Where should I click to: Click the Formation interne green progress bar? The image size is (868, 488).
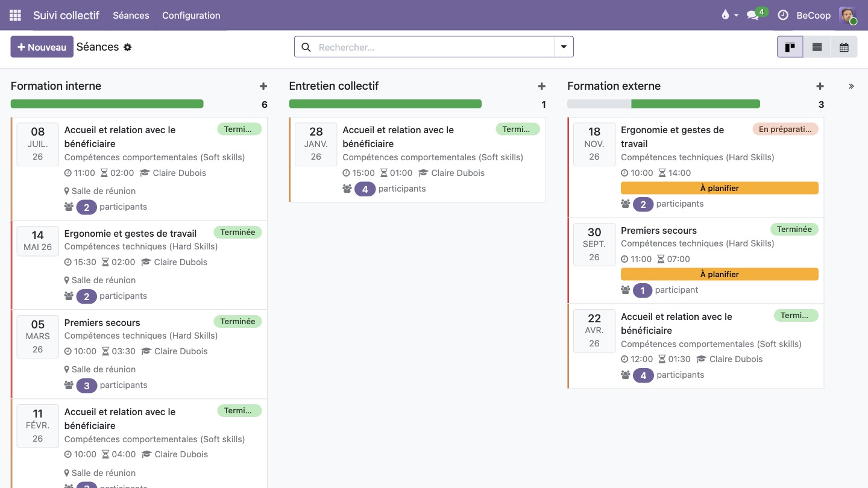click(x=107, y=104)
